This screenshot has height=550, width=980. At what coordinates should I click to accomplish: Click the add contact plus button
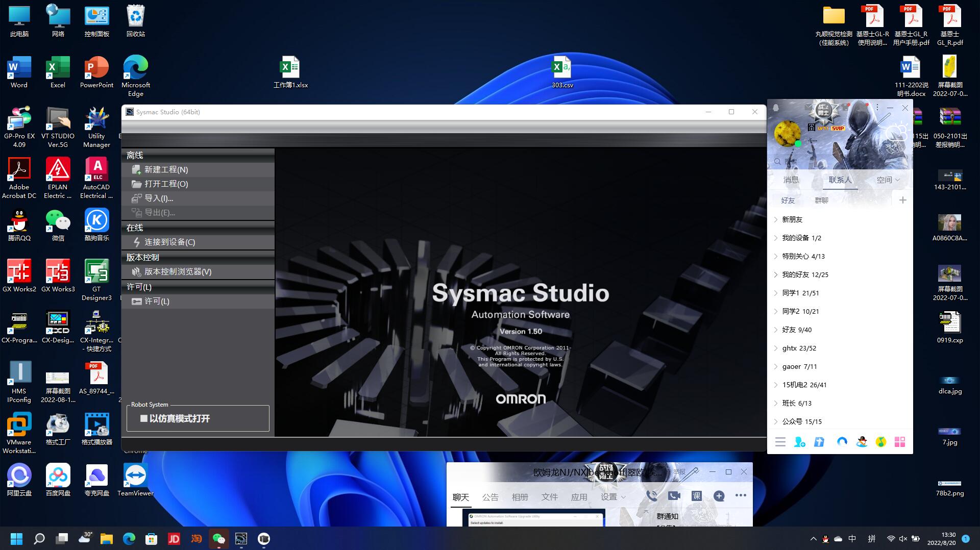click(x=902, y=200)
